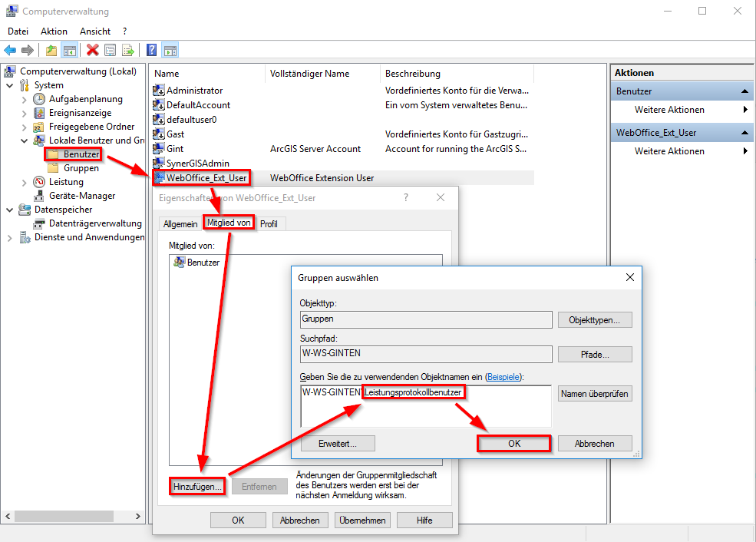Click the red X Delete toolbar icon
Viewport: 756px width, 542px height.
(x=93, y=50)
